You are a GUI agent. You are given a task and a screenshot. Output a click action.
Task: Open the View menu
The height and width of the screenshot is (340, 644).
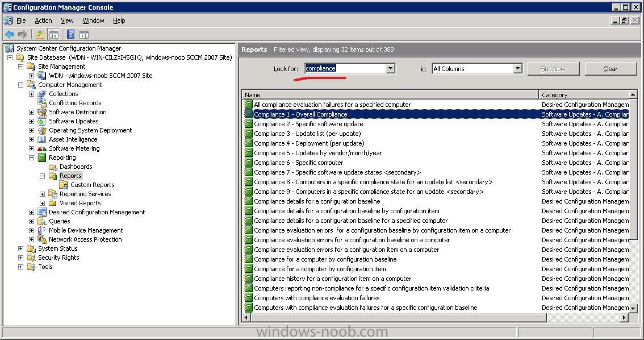point(67,20)
